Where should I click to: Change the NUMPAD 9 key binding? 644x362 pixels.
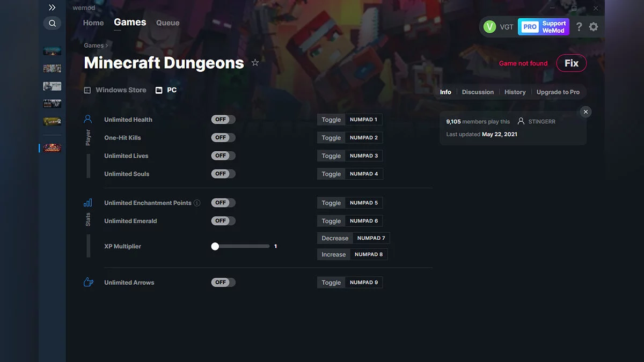pos(364,283)
